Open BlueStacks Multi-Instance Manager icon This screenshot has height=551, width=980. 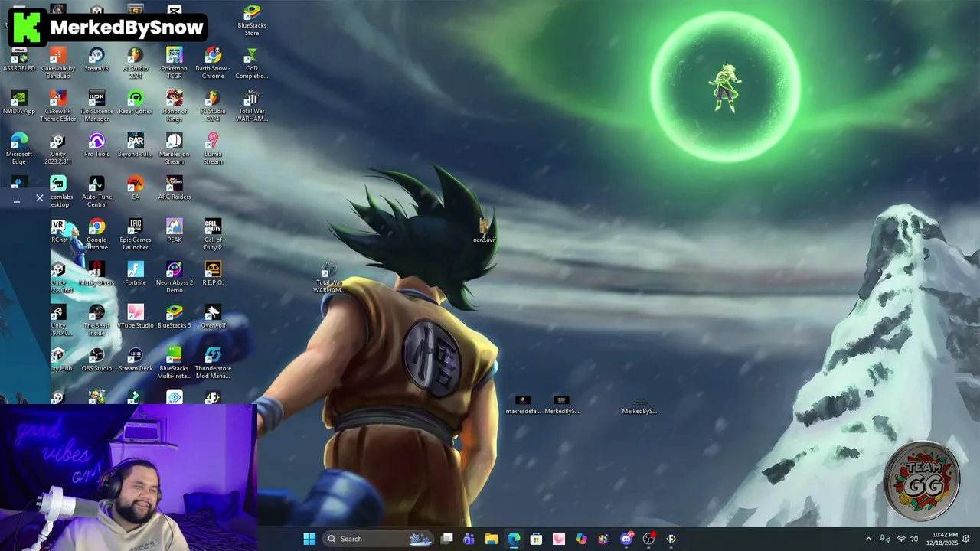click(x=174, y=364)
